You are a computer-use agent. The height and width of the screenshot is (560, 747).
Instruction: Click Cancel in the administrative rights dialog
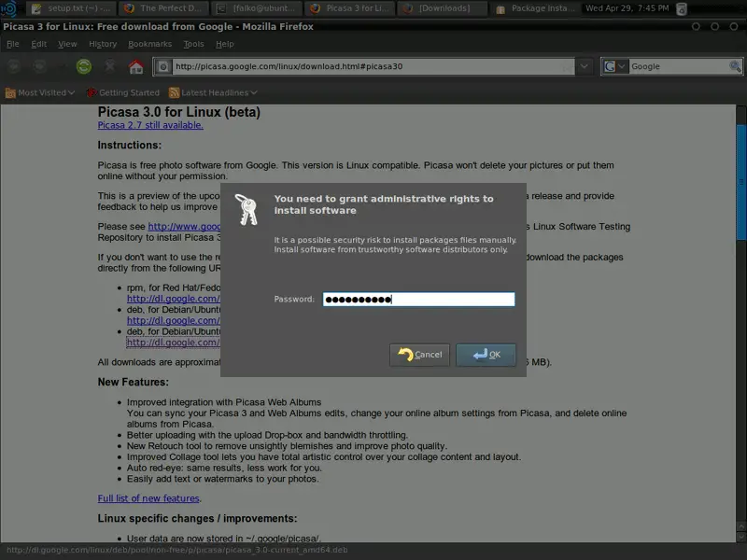pyautogui.click(x=419, y=355)
